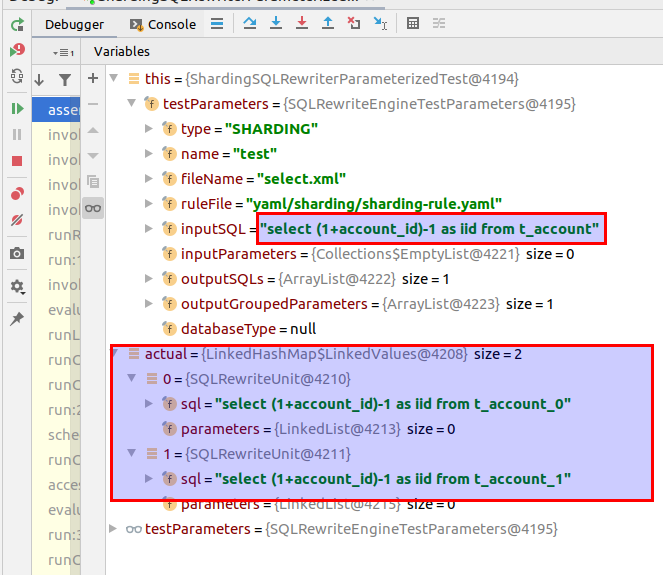Open frames layout dropdown
This screenshot has height=575, width=663.
coord(63,53)
